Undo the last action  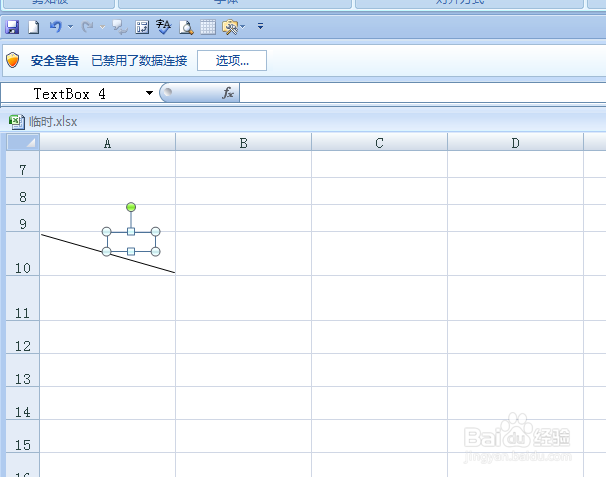(x=56, y=27)
